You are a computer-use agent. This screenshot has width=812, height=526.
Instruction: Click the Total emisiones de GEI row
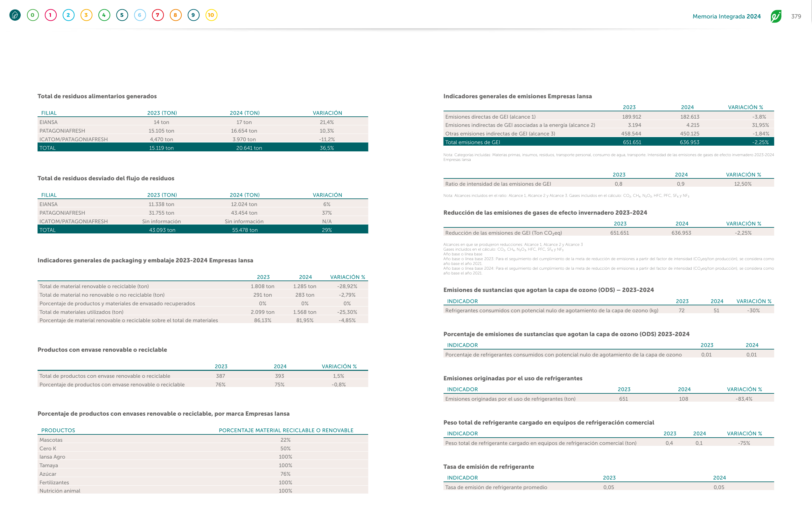(608, 142)
